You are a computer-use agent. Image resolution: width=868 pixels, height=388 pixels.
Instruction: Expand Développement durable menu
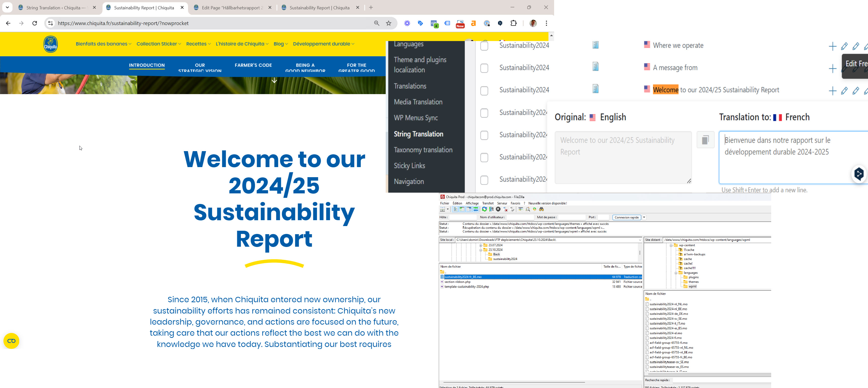324,44
